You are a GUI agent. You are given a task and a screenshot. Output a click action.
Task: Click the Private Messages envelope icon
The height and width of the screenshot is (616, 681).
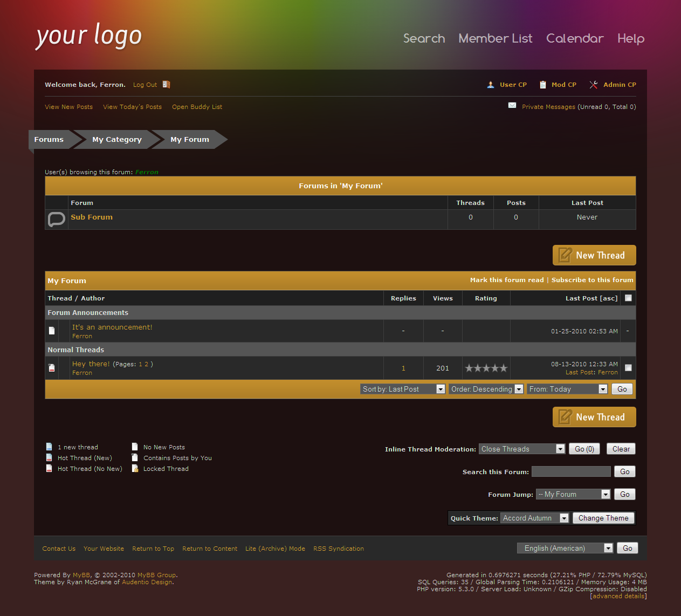click(x=512, y=106)
